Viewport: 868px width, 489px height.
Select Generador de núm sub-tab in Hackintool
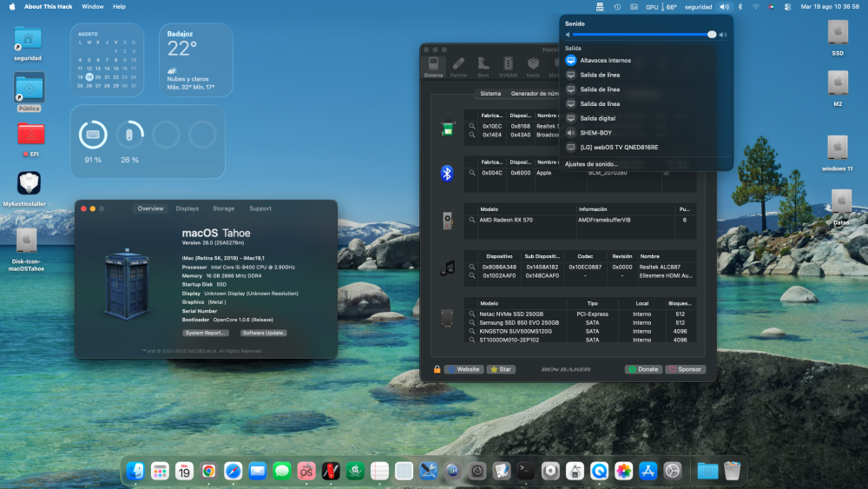[535, 94]
